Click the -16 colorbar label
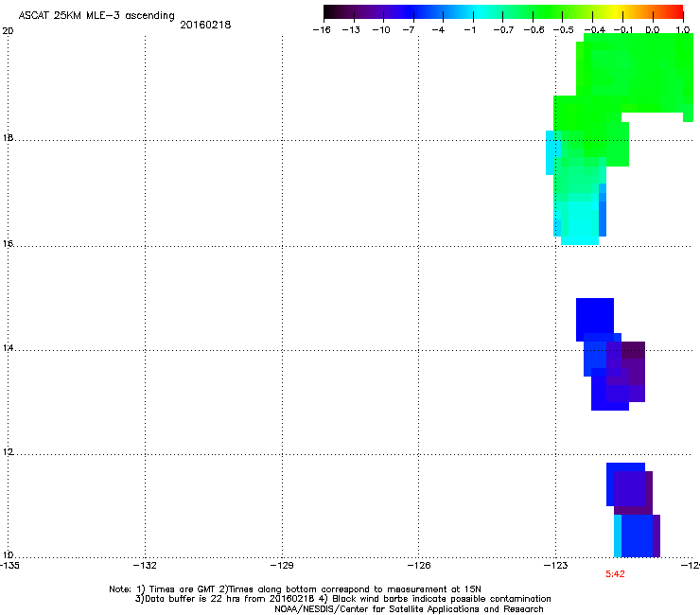The image size is (700, 615). coord(322,30)
